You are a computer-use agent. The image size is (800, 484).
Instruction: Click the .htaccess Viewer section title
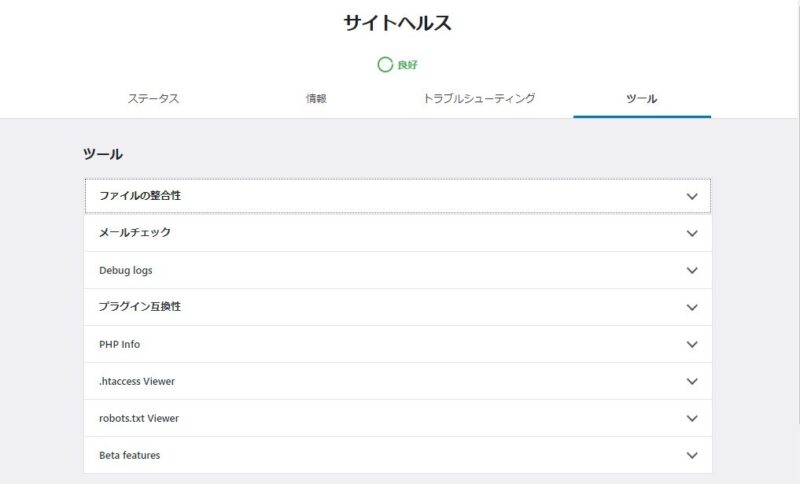137,381
